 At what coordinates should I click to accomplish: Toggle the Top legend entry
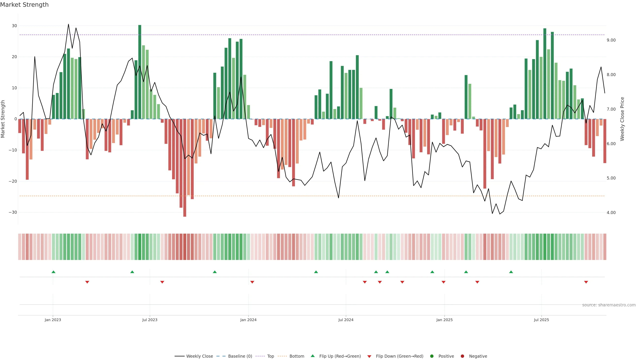(271, 356)
